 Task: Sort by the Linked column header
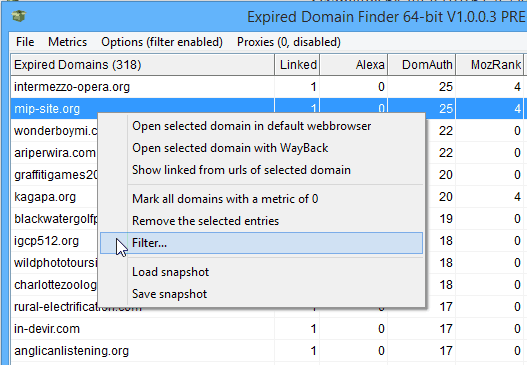pyautogui.click(x=297, y=65)
